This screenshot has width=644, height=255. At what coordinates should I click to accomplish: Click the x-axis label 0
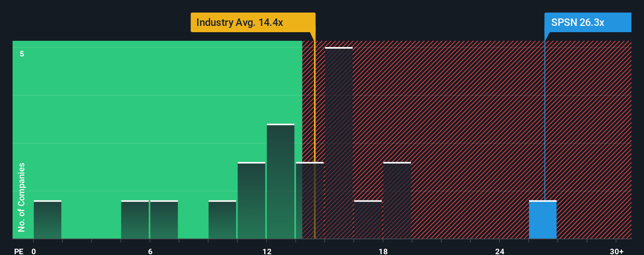[x=34, y=251]
